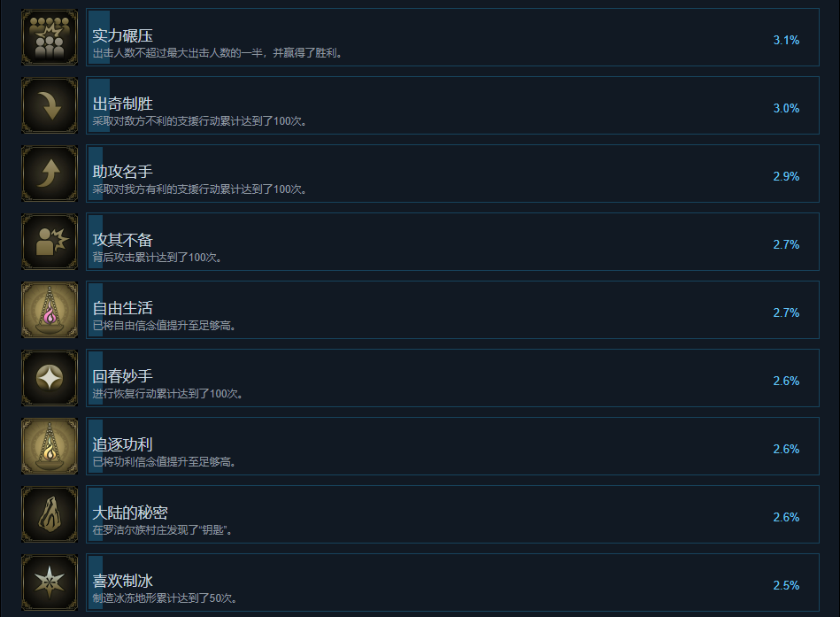Select the 助攻名手 upward arrow icon
The height and width of the screenshot is (617, 840).
[50, 174]
